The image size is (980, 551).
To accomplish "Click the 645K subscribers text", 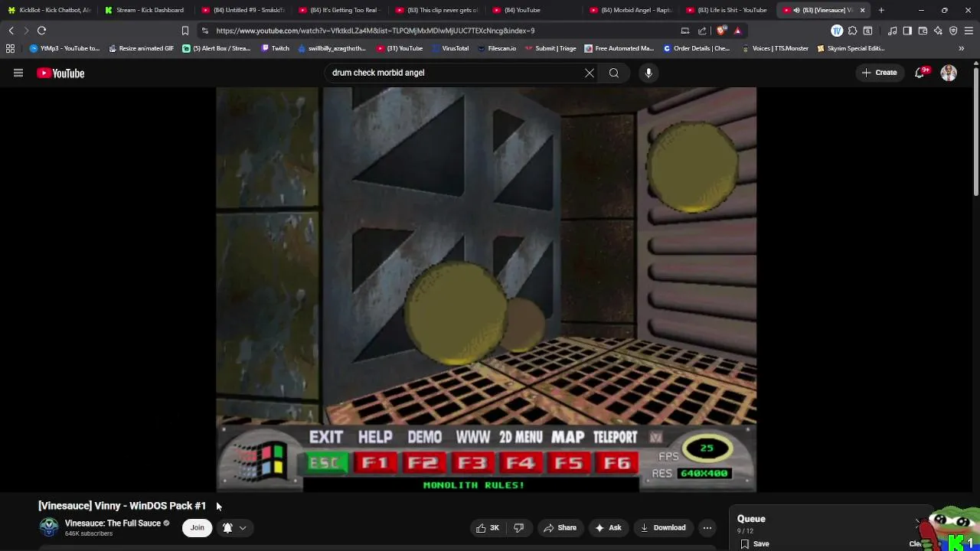I will tap(89, 533).
